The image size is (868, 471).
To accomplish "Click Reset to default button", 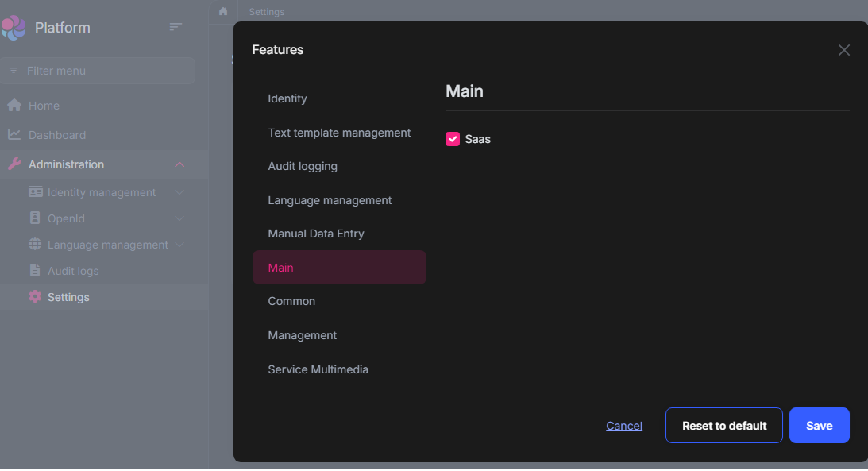I will [x=724, y=426].
